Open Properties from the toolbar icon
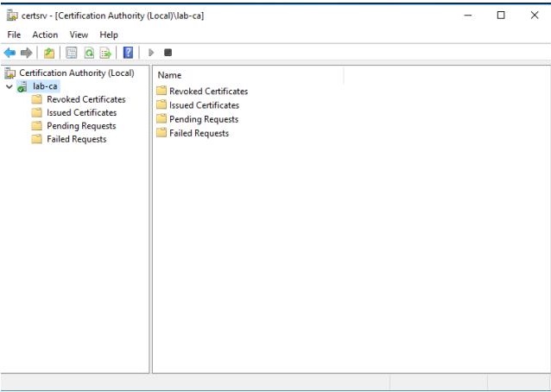Image resolution: width=551 pixels, height=392 pixels. (72, 53)
